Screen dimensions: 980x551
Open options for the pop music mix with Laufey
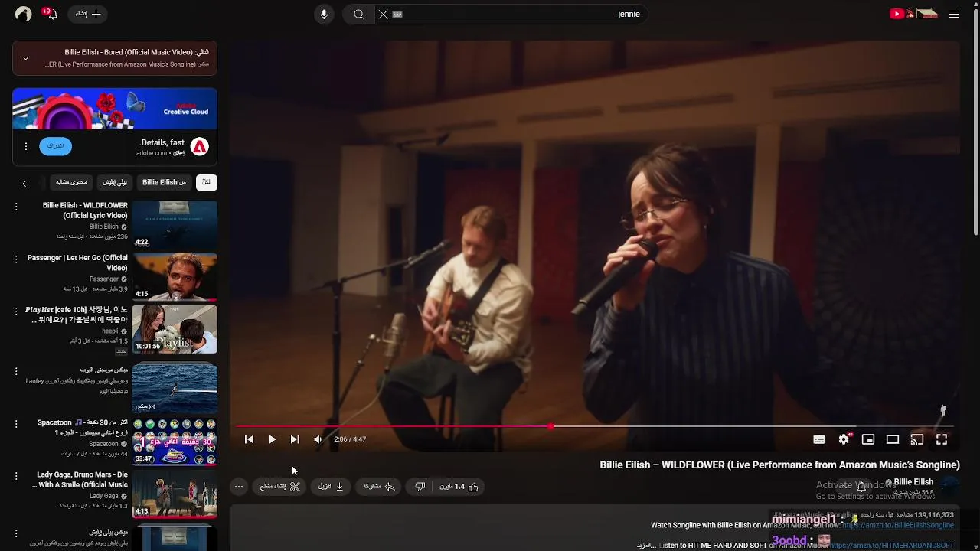point(16,371)
